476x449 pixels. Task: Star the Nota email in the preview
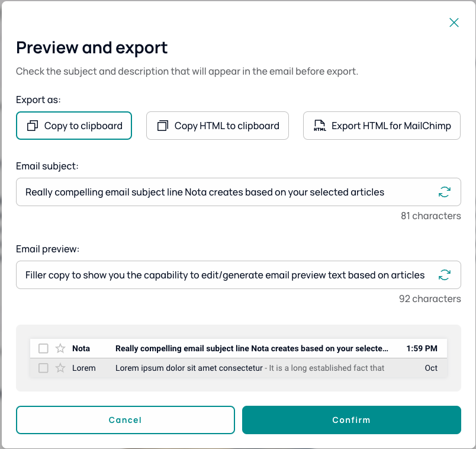click(60, 348)
